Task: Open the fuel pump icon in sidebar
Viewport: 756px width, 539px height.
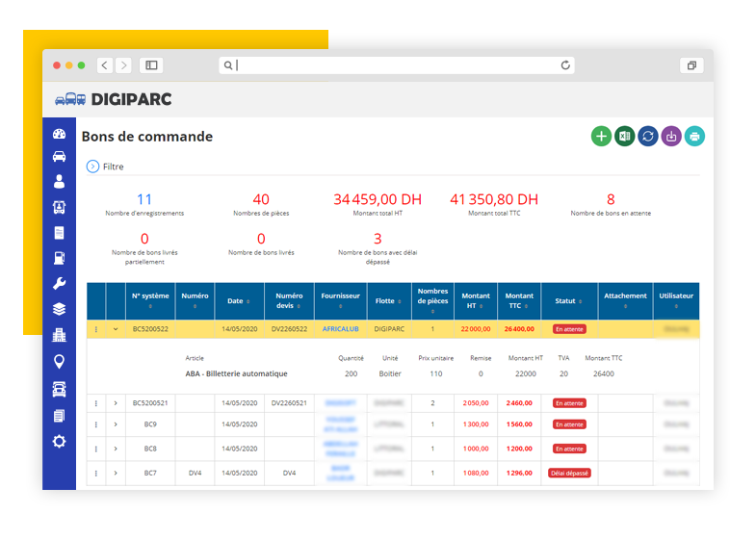Action: coord(60,258)
